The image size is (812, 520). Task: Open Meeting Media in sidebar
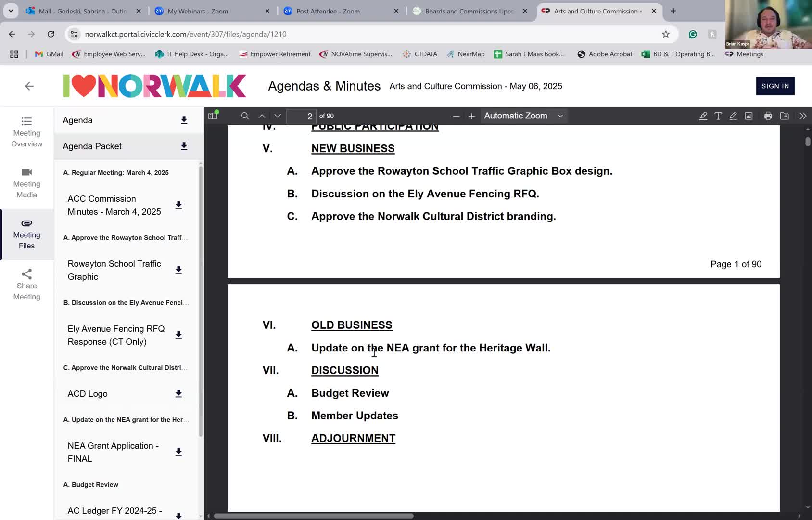(x=27, y=183)
